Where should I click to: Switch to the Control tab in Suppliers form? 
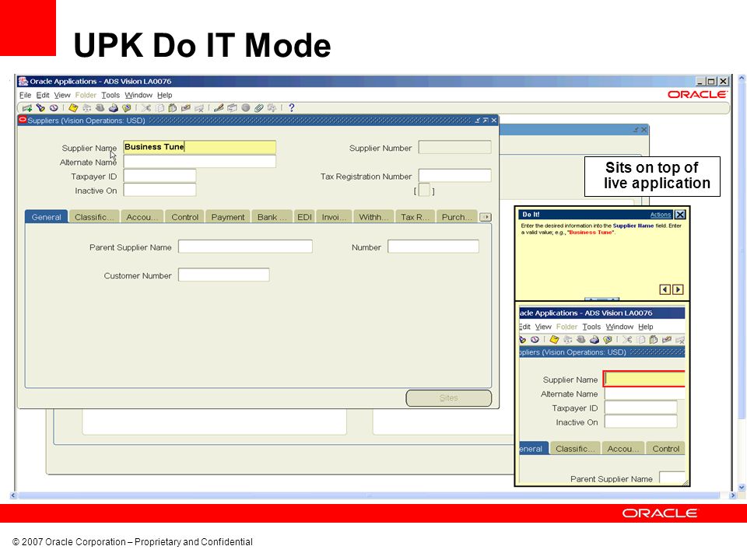coord(185,217)
